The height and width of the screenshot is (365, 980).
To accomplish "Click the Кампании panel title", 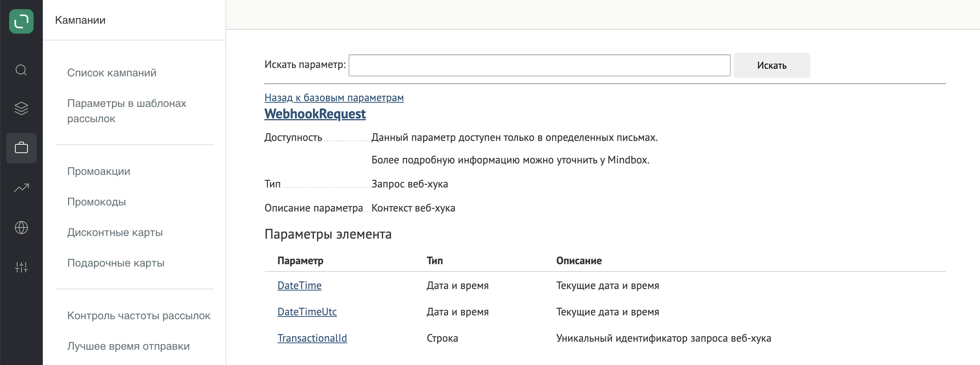I will click(80, 20).
